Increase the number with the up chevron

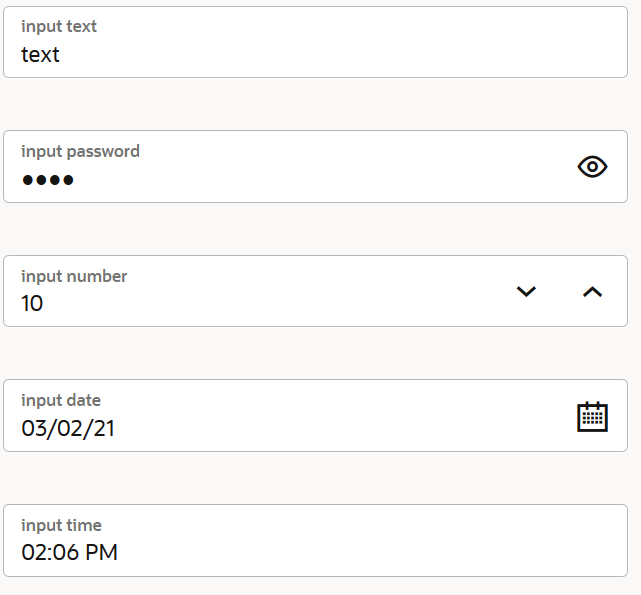click(x=592, y=291)
